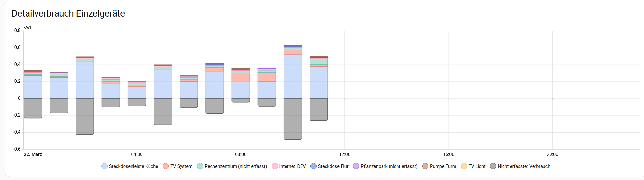
Task: Click the brown Pumpe Turm legend circle
Action: pyautogui.click(x=425, y=166)
